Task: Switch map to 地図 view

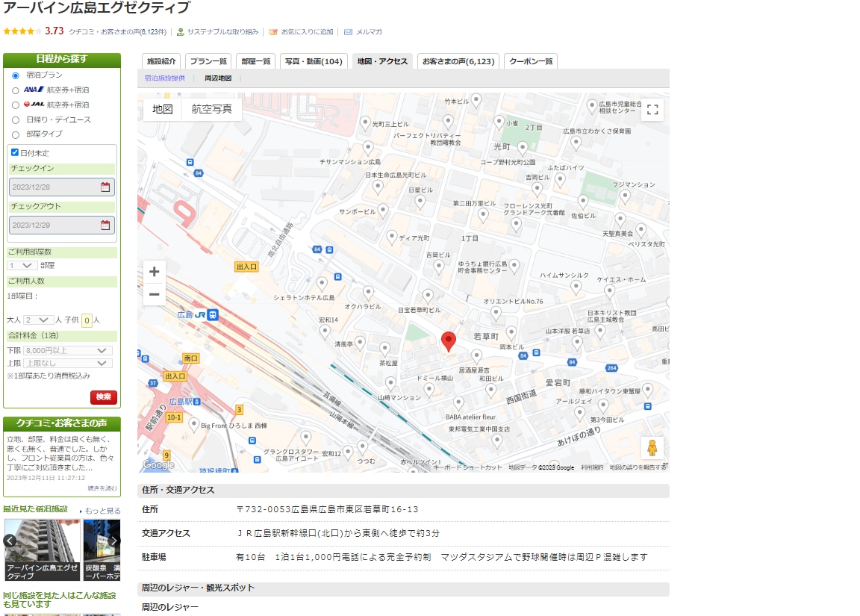Action: coord(162,109)
